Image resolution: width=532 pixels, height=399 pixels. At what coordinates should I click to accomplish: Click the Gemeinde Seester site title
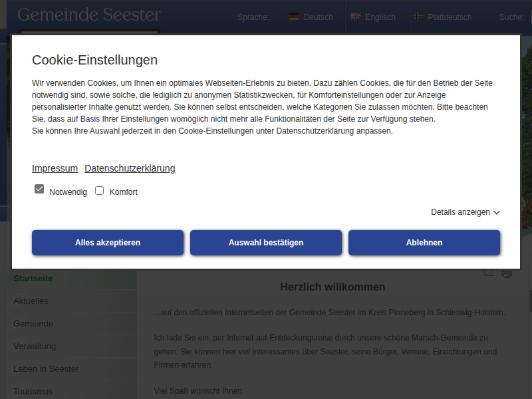click(88, 15)
